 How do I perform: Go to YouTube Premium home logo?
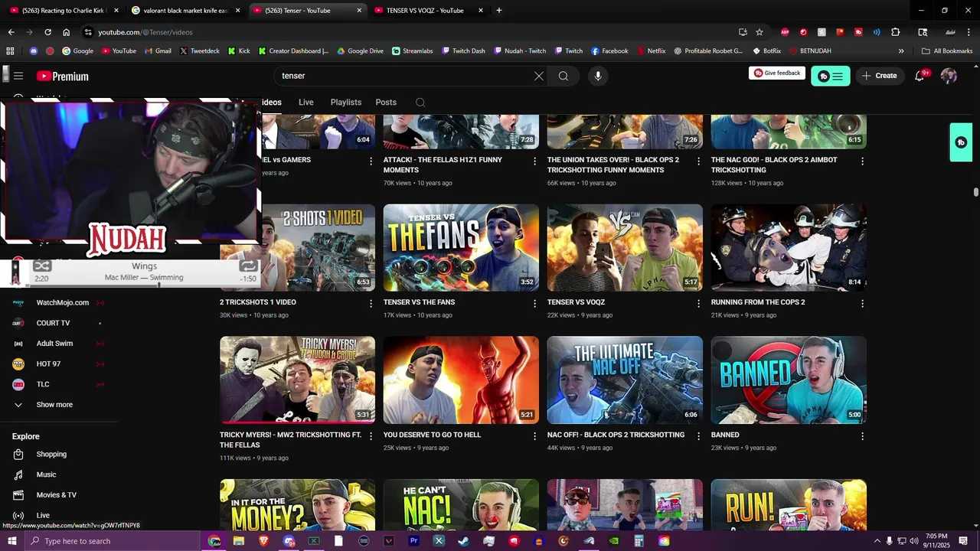tap(63, 76)
